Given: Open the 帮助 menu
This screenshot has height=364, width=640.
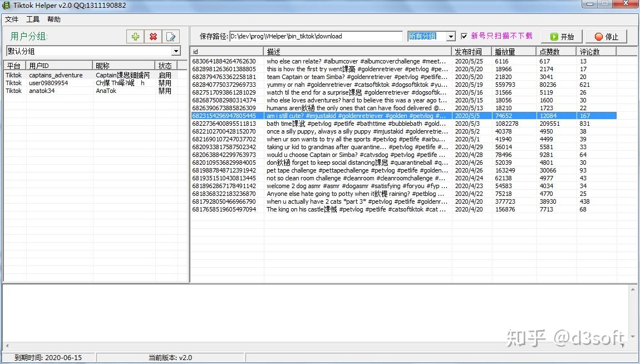Looking at the screenshot, I should [54, 19].
